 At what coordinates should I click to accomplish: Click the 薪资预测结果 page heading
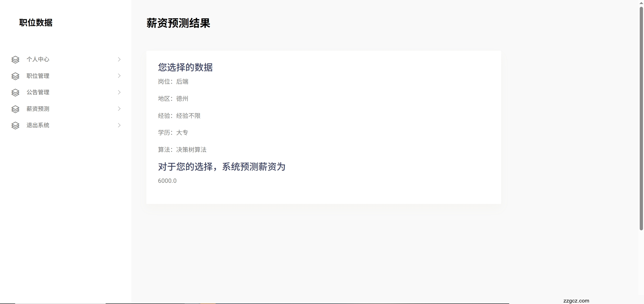[x=178, y=23]
